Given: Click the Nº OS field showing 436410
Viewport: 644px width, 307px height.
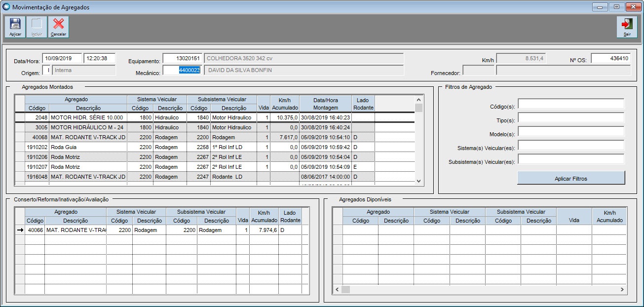Looking at the screenshot, I should click(610, 58).
